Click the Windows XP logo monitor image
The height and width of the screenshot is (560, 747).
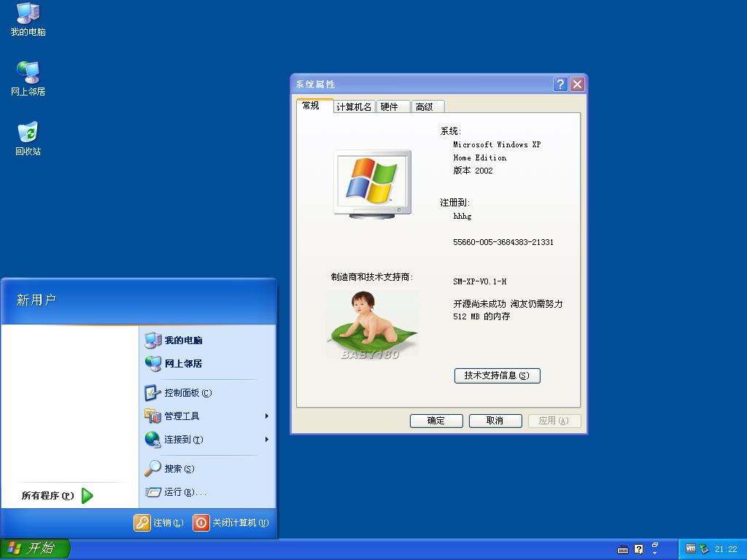pyautogui.click(x=373, y=184)
